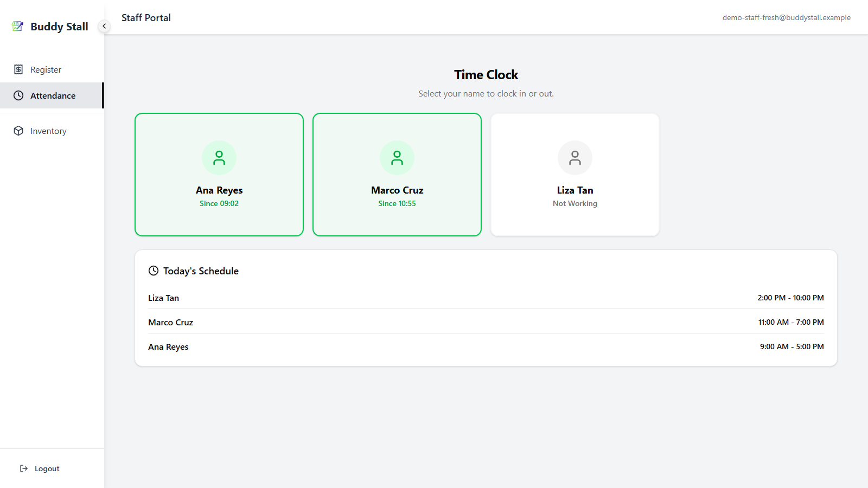Open the Inventory menu item
Screen dimensions: 868x488
(52, 131)
